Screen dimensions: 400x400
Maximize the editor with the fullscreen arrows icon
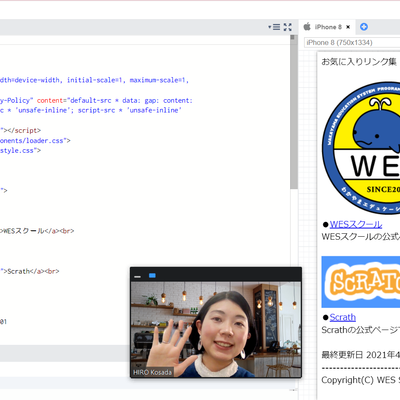click(x=287, y=27)
